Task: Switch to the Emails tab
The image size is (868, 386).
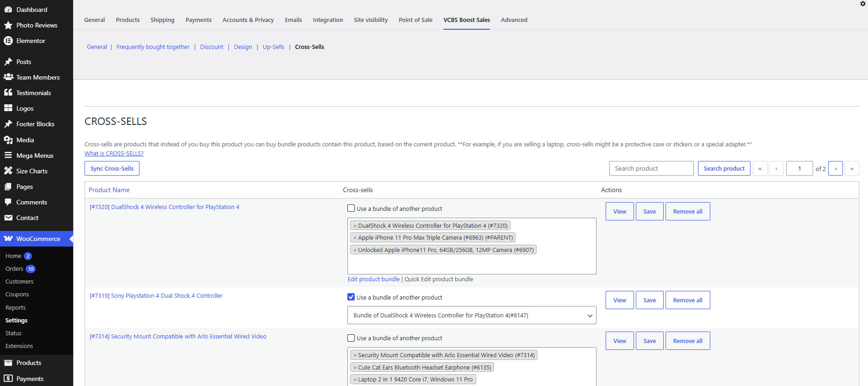Action: click(293, 20)
